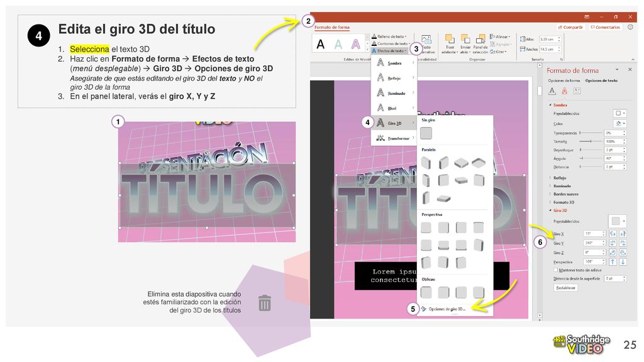Viewport: 644px width, 362px height.
Task: Close the Formato de forma pane
Action: click(x=630, y=70)
